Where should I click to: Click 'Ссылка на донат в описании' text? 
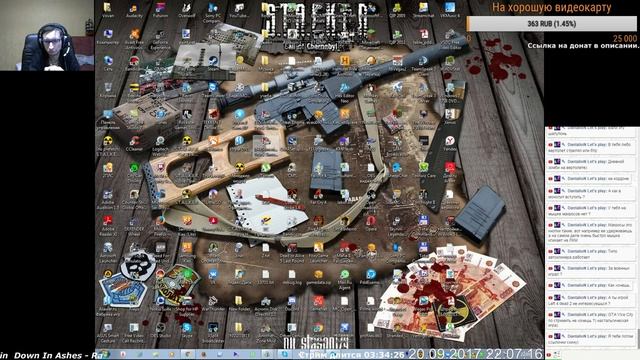coord(582,46)
